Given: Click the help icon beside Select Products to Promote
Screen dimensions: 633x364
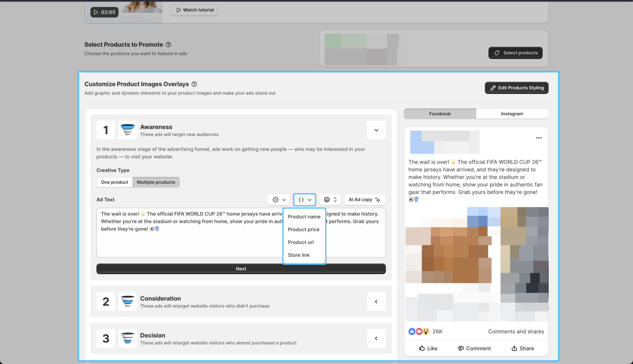Looking at the screenshot, I should [x=169, y=45].
